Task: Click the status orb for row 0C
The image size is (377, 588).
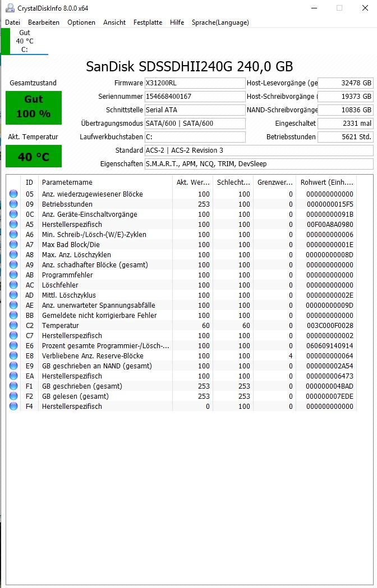Action: click(13, 214)
